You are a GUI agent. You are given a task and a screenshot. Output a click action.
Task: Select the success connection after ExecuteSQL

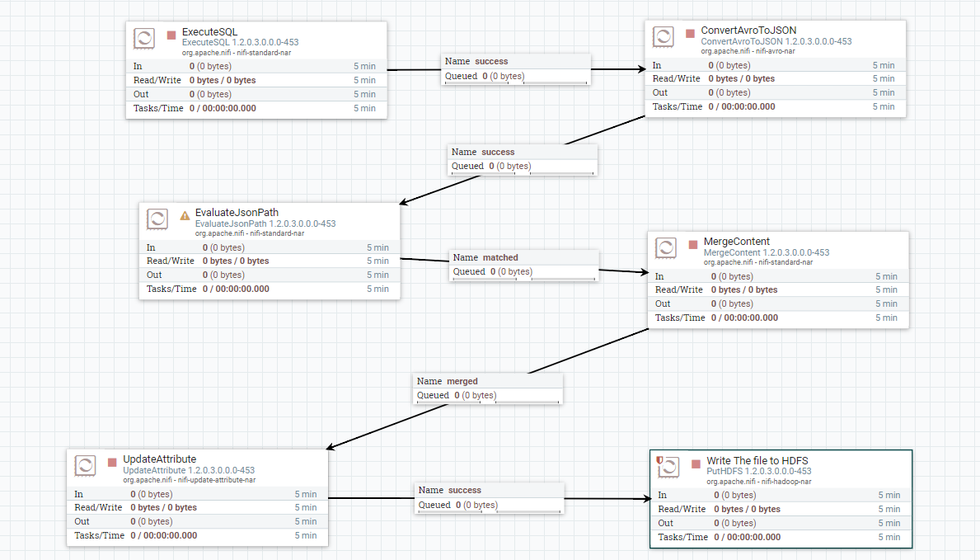[x=516, y=68]
